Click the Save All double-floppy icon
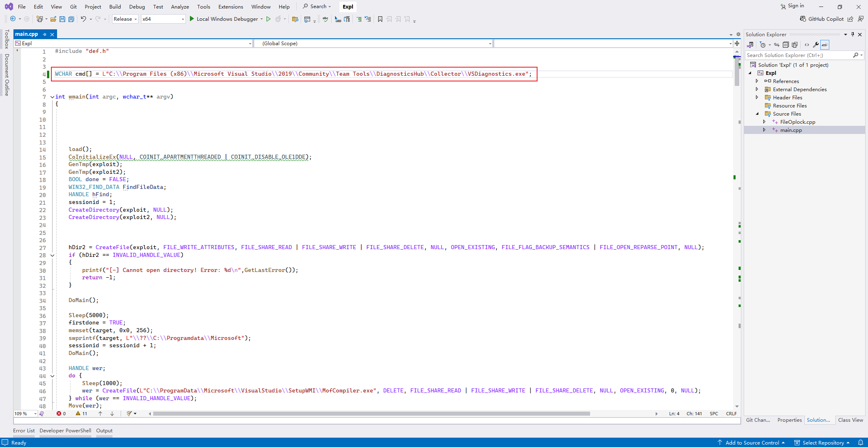 tap(71, 19)
